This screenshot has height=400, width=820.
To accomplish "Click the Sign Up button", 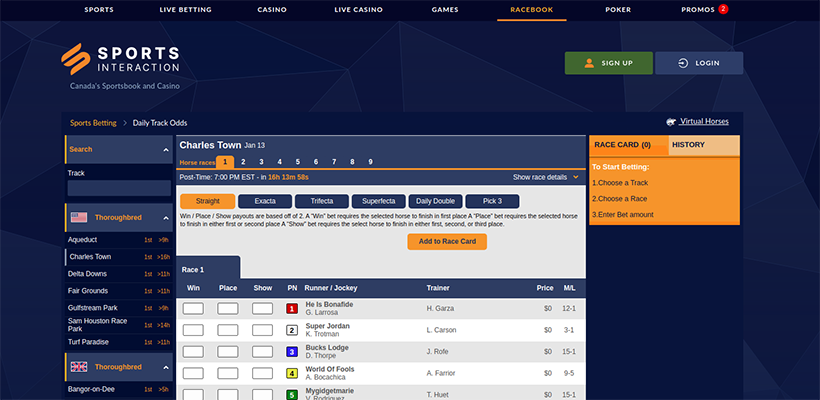I will (x=609, y=63).
